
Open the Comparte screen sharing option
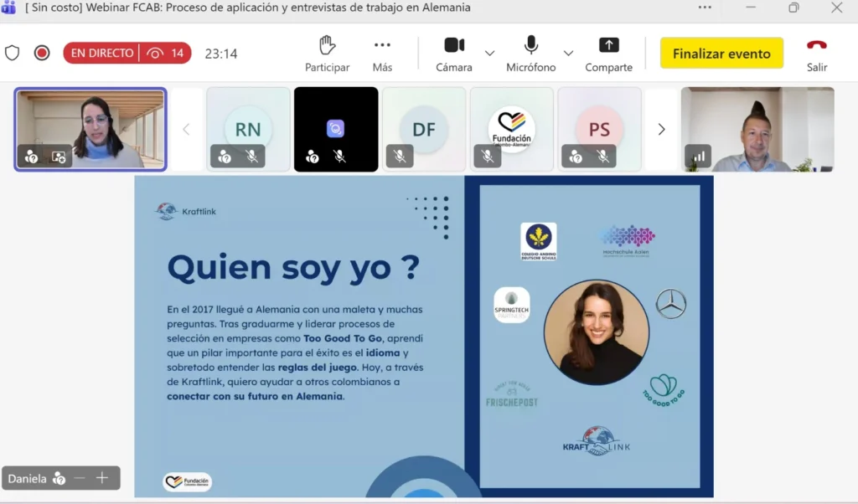(608, 53)
